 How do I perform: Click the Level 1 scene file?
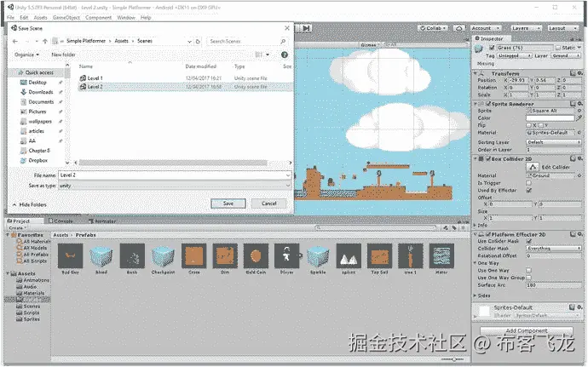(185, 78)
